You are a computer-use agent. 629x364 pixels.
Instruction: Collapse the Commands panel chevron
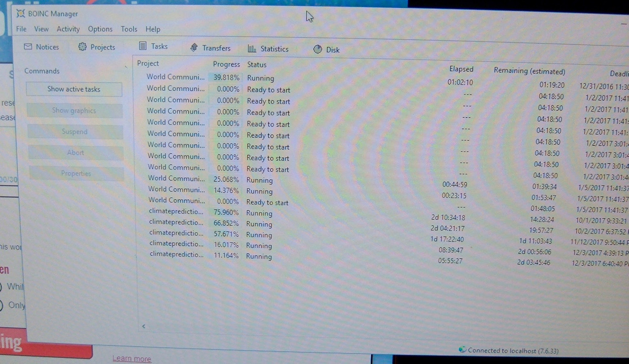click(126, 67)
